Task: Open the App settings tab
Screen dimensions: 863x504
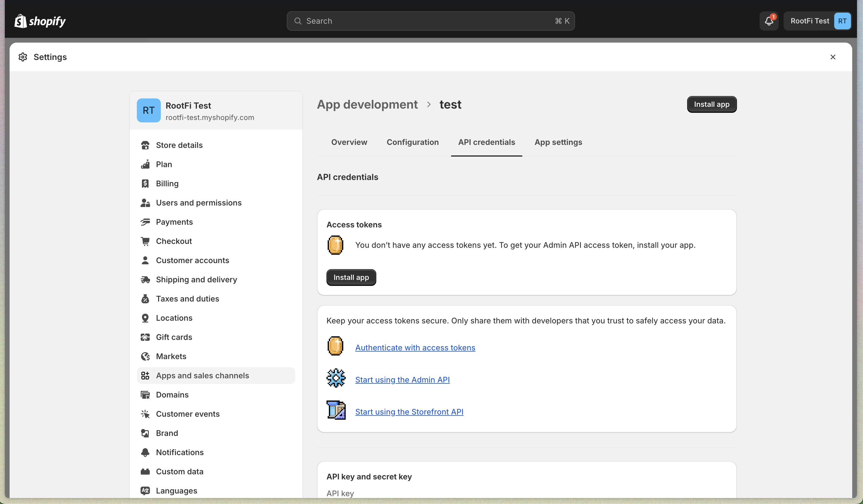Action: pos(558,142)
